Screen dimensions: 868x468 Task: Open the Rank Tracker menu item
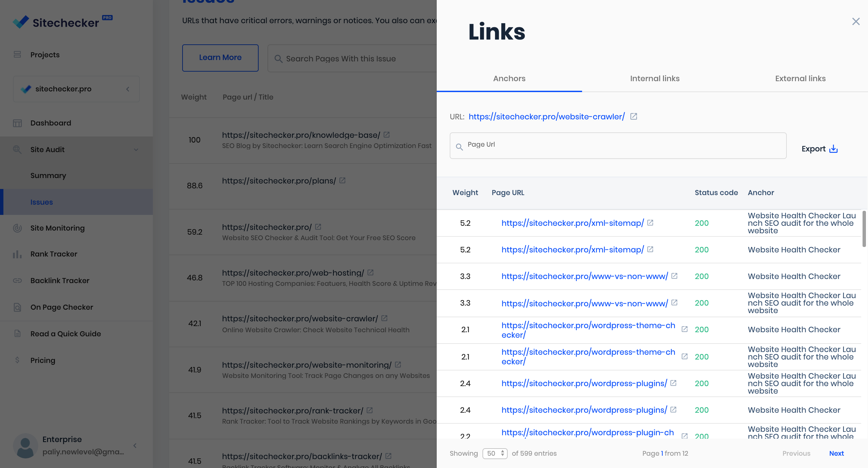[x=54, y=254]
